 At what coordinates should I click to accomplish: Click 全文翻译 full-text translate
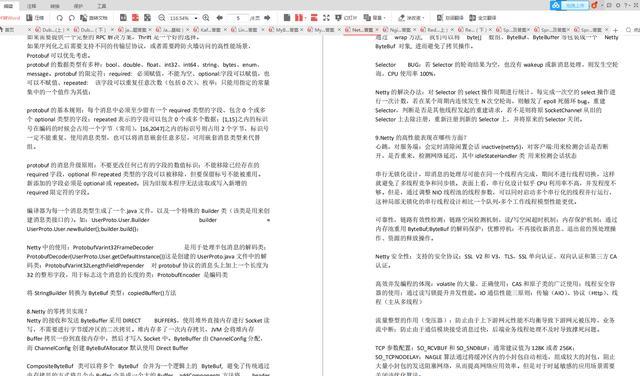click(x=482, y=18)
